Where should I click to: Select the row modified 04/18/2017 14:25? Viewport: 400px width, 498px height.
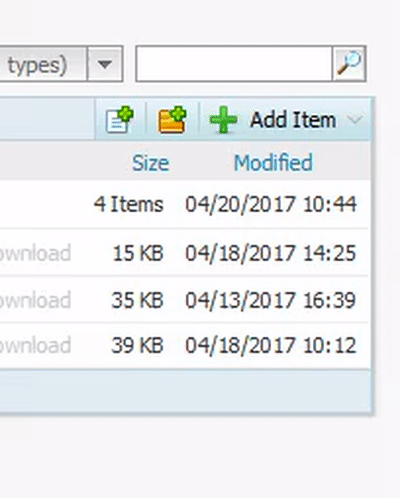(x=185, y=252)
